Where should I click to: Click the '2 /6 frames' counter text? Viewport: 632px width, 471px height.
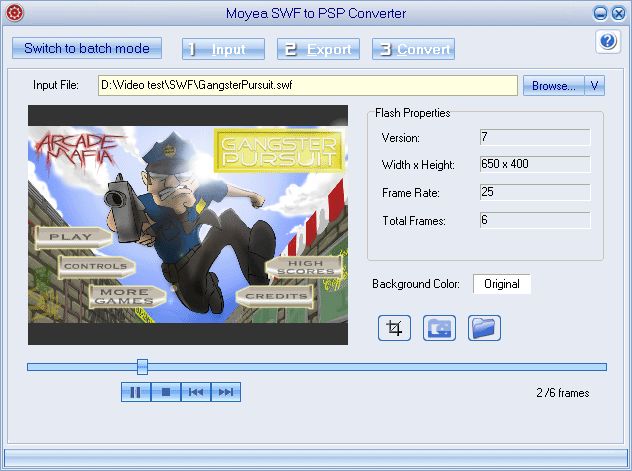[563, 393]
